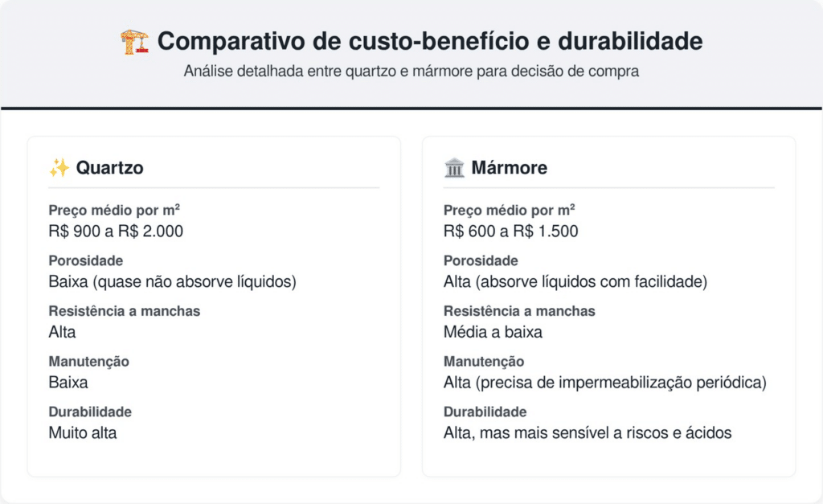Click the sparkles icon beside Quartzo
This screenshot has width=823, height=504.
point(59,168)
